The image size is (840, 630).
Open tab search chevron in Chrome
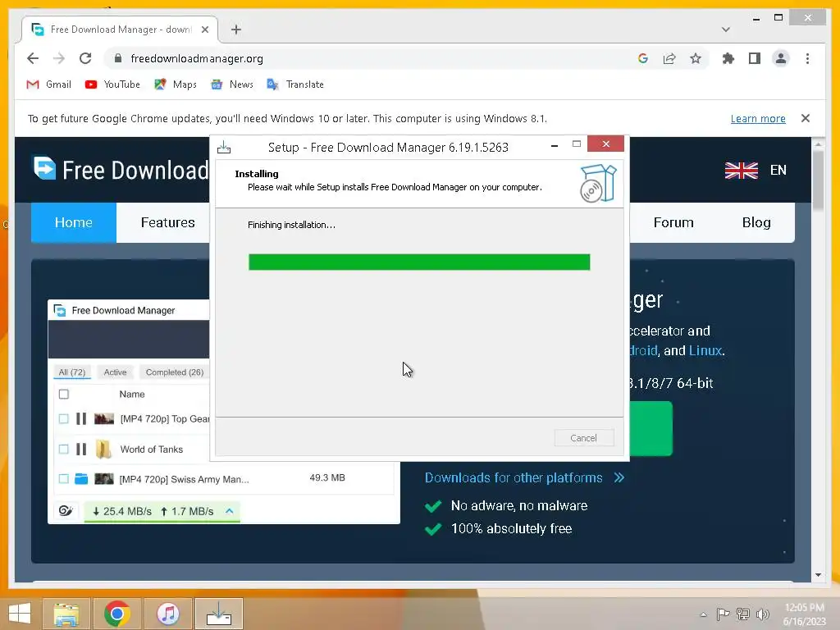pyautogui.click(x=725, y=30)
